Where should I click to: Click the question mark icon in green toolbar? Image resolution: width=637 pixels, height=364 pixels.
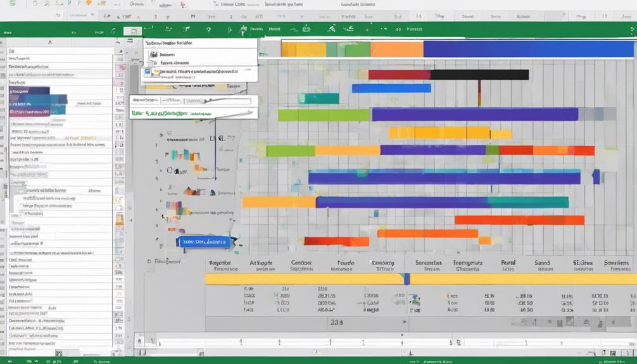point(208,30)
